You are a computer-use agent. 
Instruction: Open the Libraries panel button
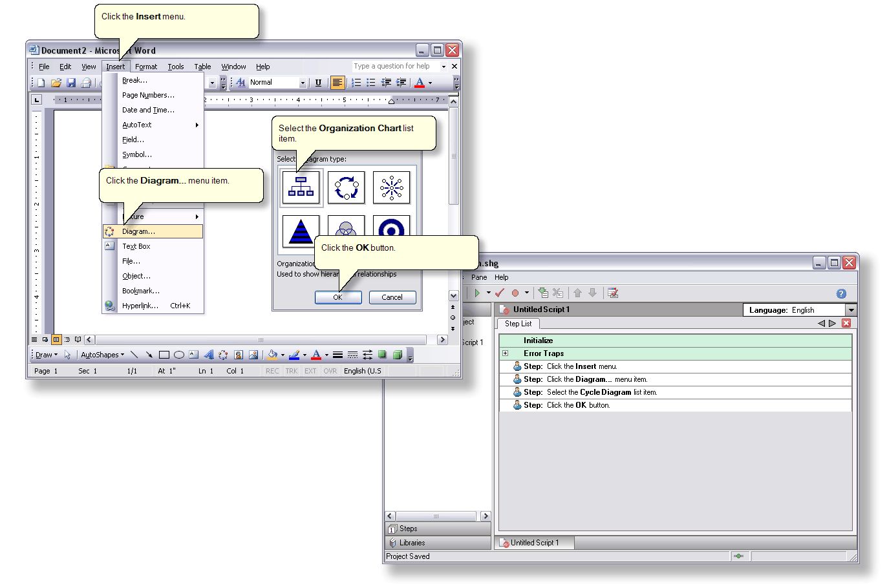438,543
